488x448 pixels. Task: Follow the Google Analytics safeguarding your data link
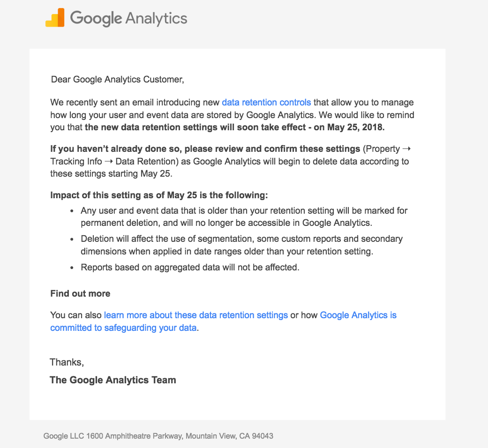coord(223,321)
